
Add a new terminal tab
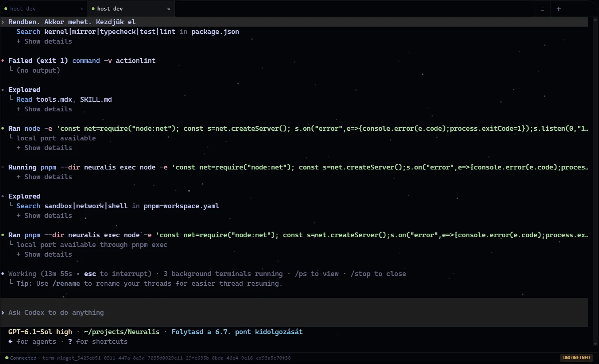coord(559,9)
